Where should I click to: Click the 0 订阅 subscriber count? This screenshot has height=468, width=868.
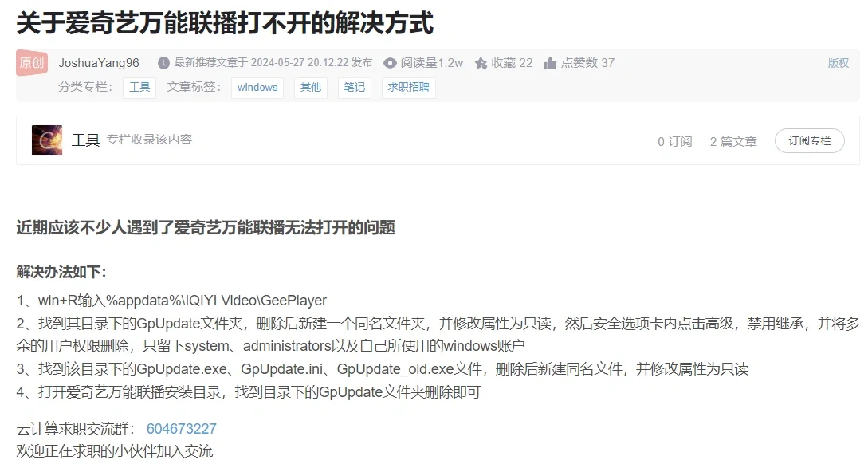[x=674, y=141]
